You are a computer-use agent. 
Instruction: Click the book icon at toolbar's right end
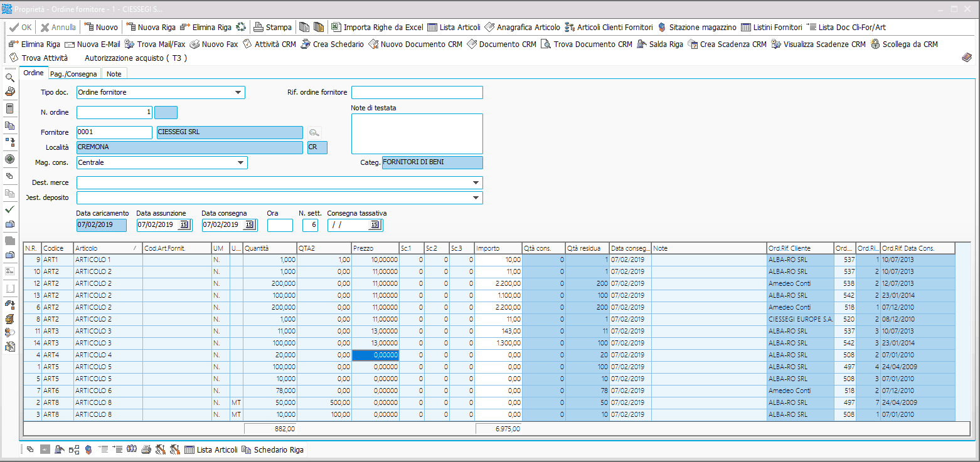tap(966, 58)
